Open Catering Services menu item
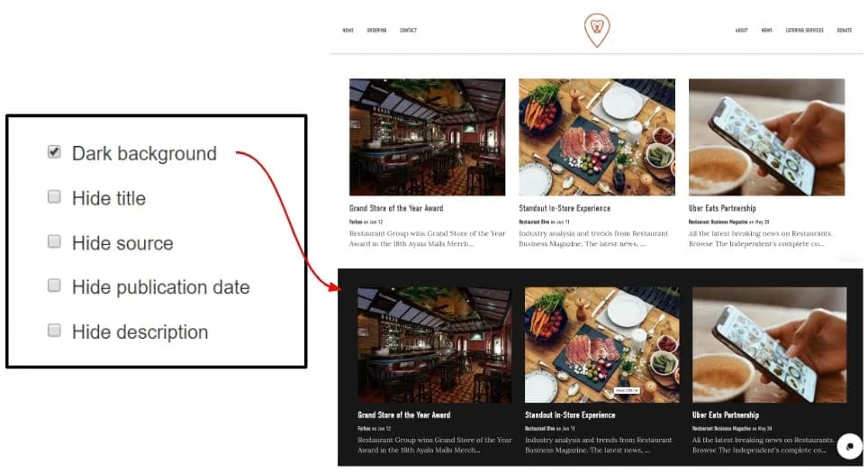The image size is (868, 473). [x=804, y=31]
